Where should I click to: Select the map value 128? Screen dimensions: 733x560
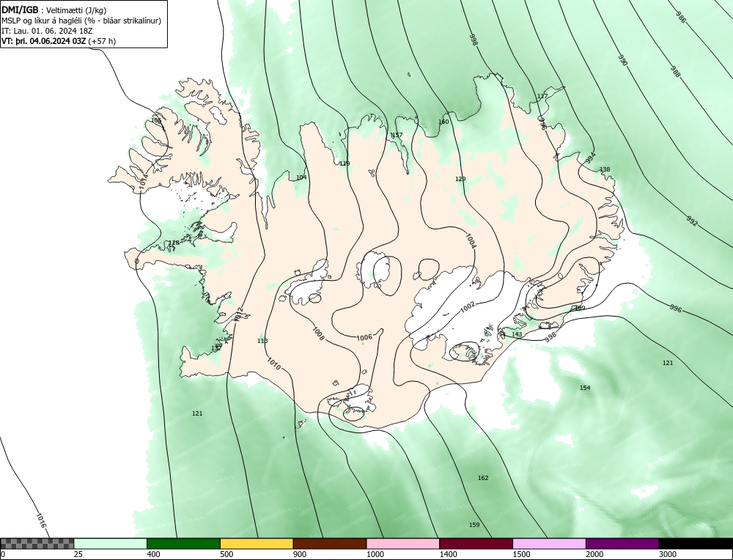tap(174, 243)
